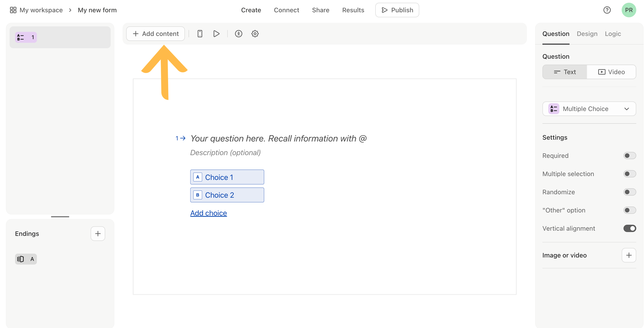
Task: Go to My workspace breadcrumb
Action: pyautogui.click(x=41, y=10)
